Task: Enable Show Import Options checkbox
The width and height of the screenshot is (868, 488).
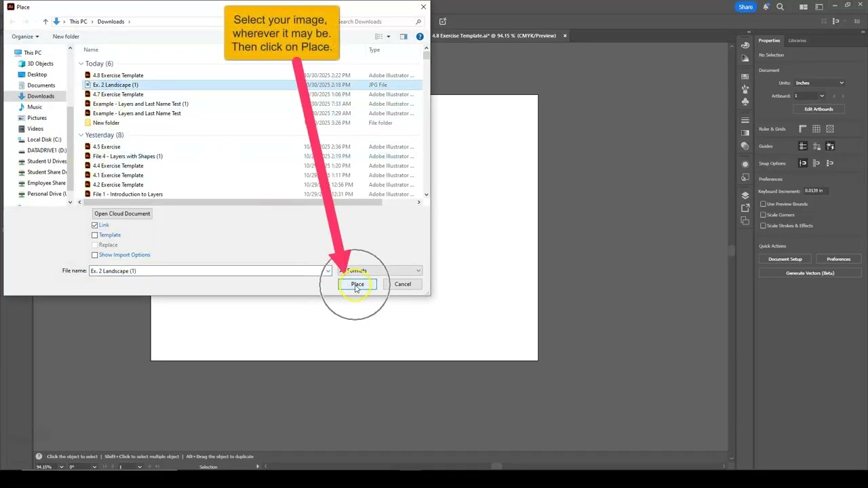Action: coord(95,255)
